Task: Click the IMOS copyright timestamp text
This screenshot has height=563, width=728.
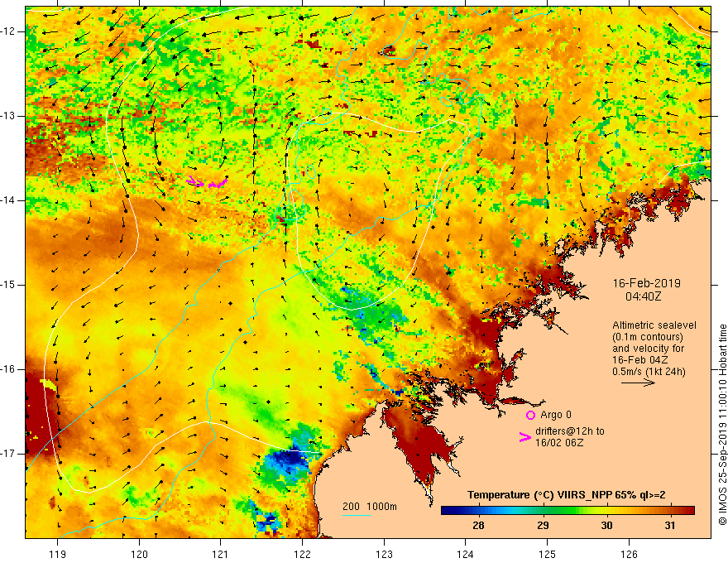Action: 722,425
